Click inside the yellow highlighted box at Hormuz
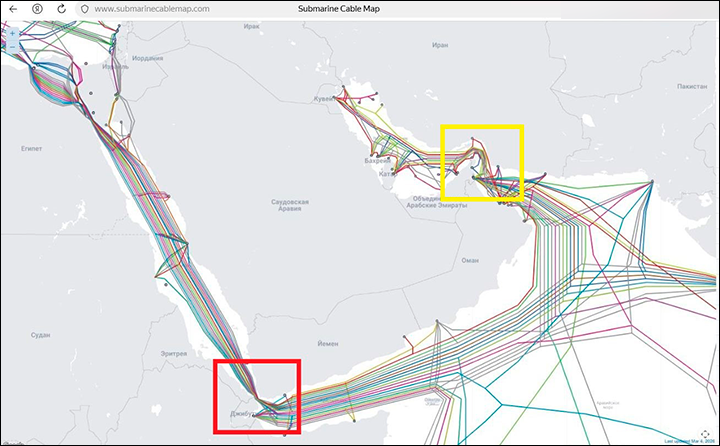The height and width of the screenshot is (446, 720). pos(482,162)
